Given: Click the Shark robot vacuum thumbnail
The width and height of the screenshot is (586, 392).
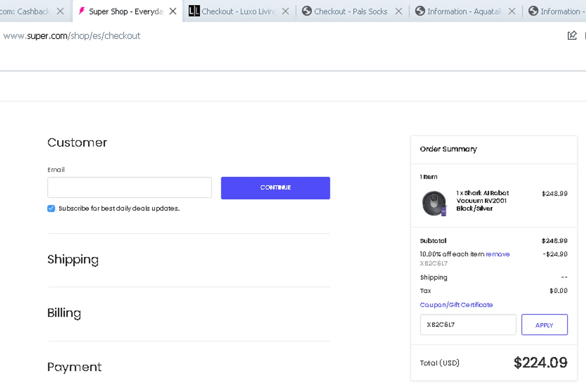Looking at the screenshot, I should pos(434,203).
